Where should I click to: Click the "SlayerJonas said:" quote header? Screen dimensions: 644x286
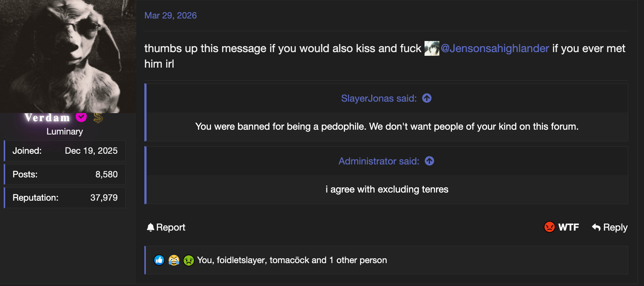coord(379,98)
